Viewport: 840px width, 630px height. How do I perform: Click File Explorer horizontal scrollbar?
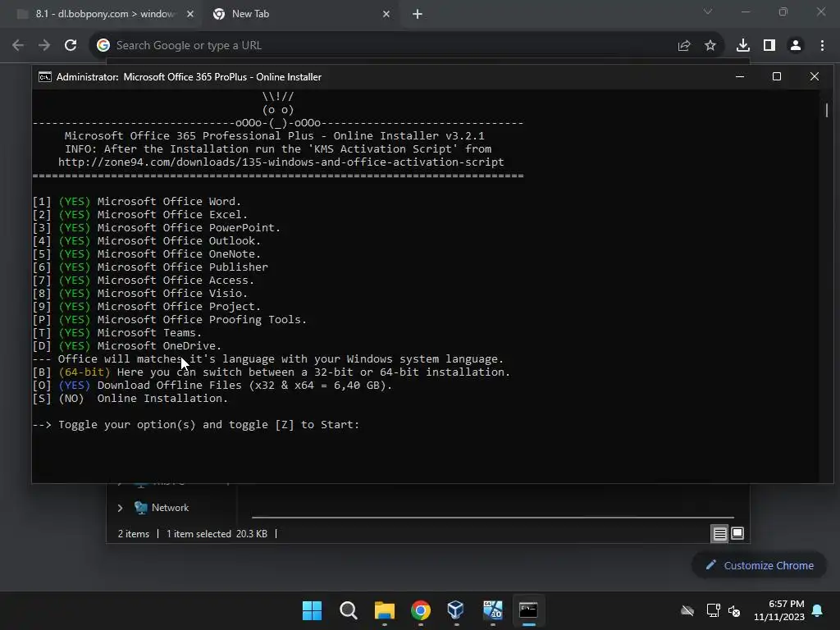(x=493, y=518)
